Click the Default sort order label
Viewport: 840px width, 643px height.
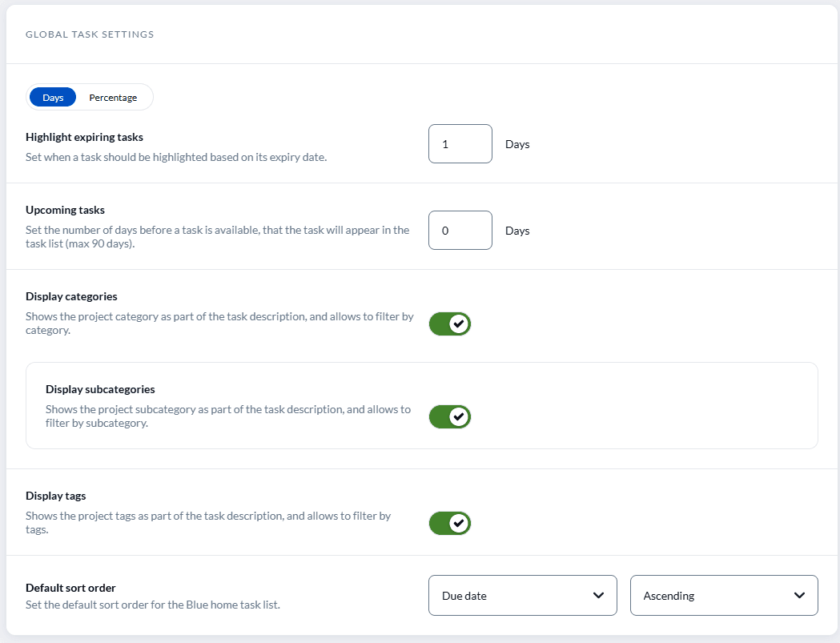click(70, 587)
